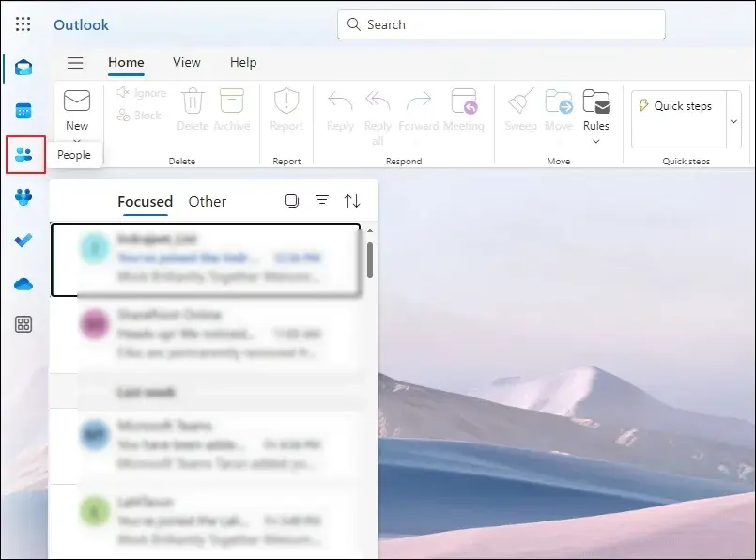Switch to the Home ribbon tab

(126, 62)
